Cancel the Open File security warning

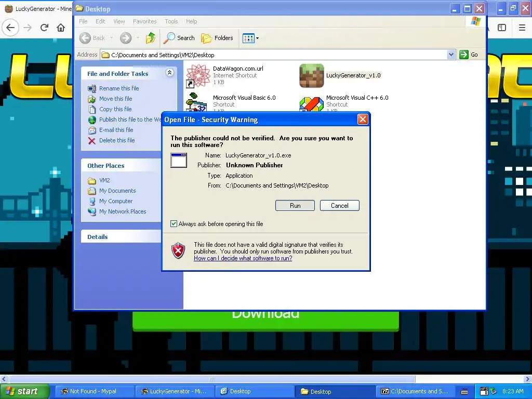click(339, 206)
